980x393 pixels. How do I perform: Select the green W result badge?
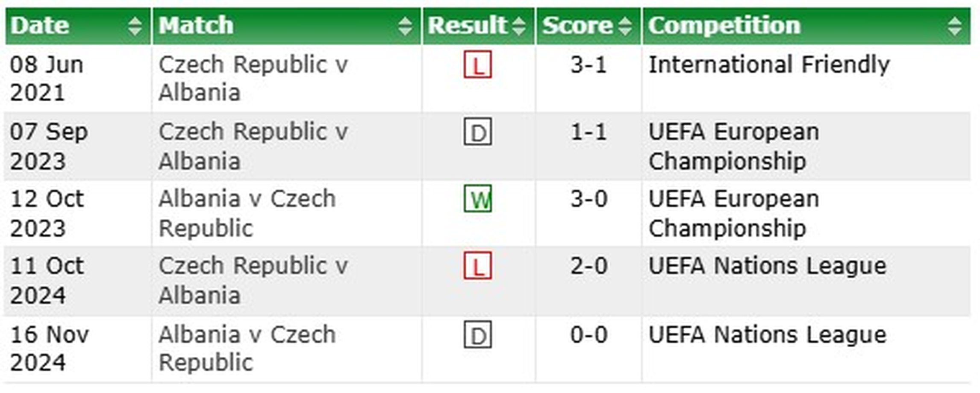477,199
